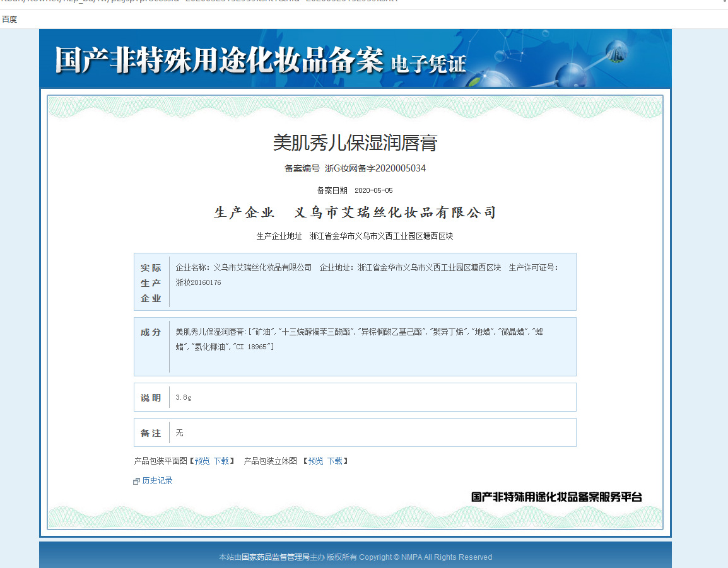
Task: Preview the 产品包装平面图 flat packaging image
Action: 202,461
